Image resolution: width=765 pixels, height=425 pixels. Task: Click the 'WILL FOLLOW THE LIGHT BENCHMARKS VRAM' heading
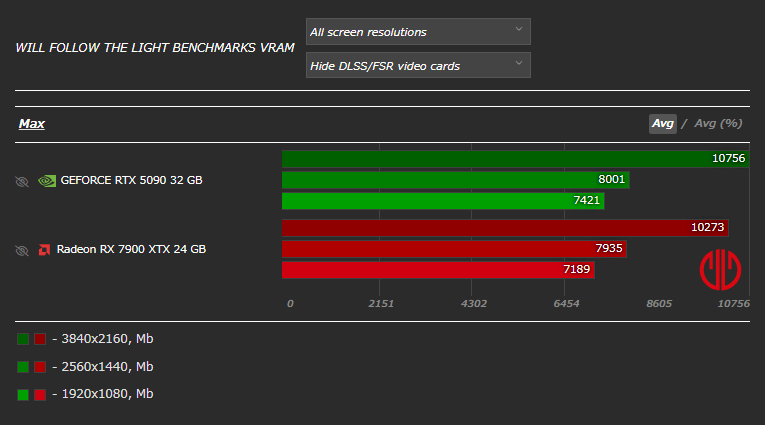155,48
